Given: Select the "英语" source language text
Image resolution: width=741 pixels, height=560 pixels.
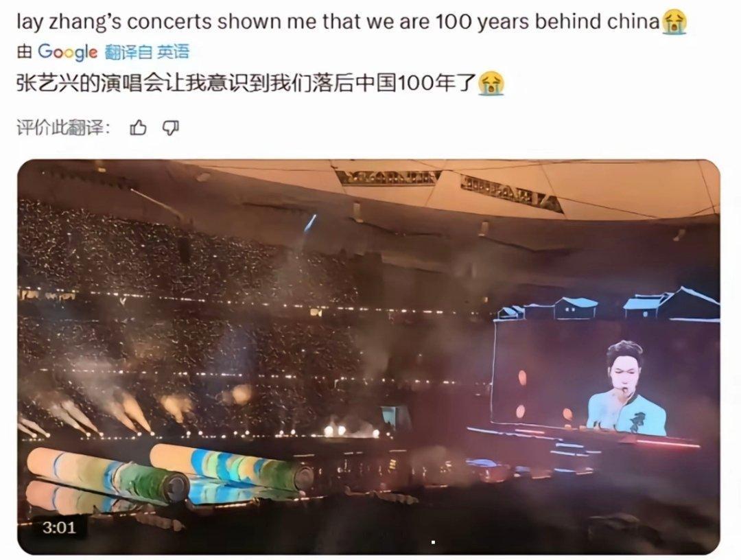Looking at the screenshot, I should (173, 52).
